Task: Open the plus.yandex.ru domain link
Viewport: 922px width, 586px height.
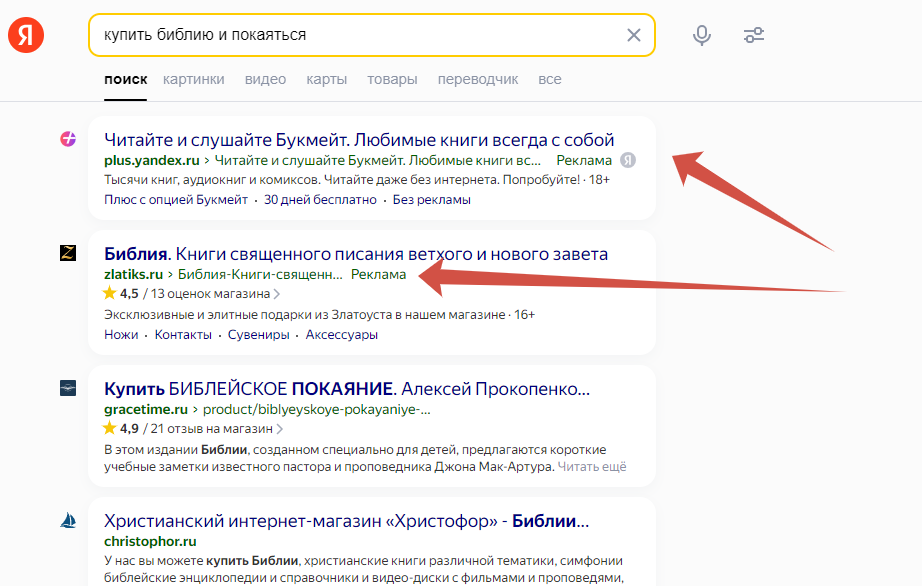Action: 152,160
